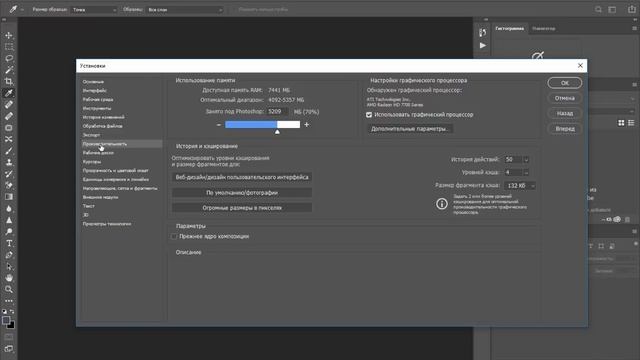
Task: Click the memory value field showing 5209
Action: point(278,111)
